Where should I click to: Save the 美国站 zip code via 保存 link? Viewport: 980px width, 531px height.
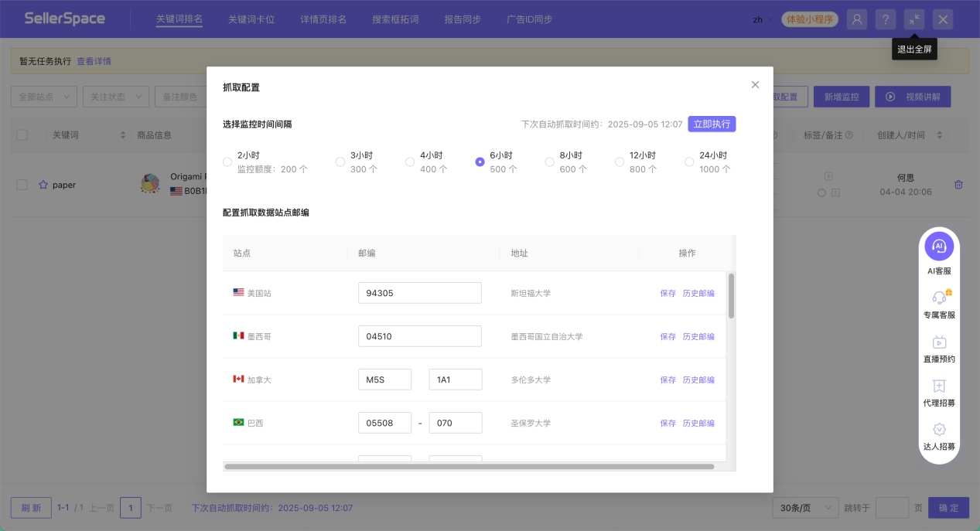point(668,293)
